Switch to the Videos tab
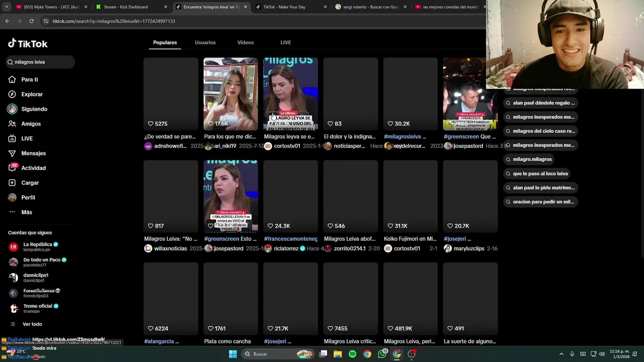The image size is (644, 362). pos(246,42)
